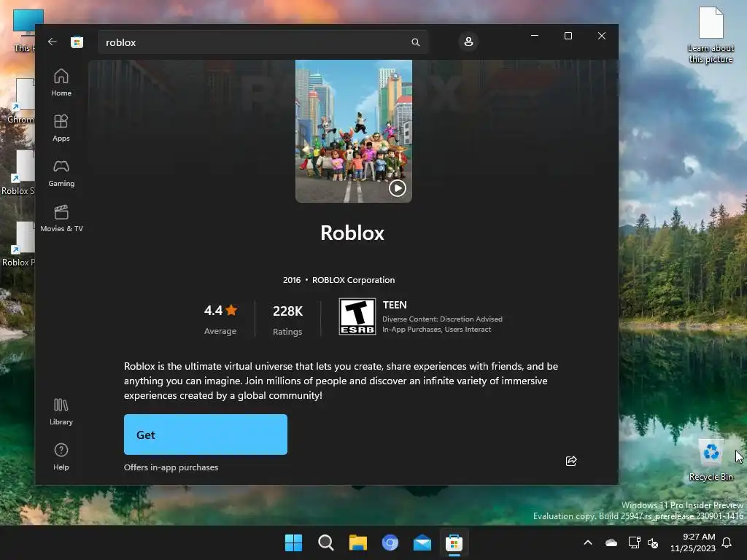Screen dimensions: 747x560
Task: Open the clock and date panel
Action: pos(693,542)
